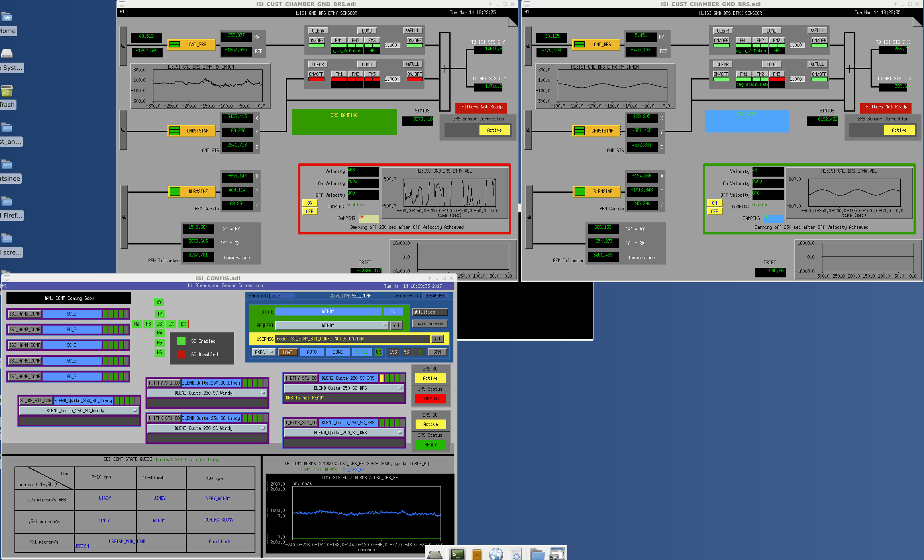Open window menu icon of ISI_CONFIG.adl

(7, 278)
